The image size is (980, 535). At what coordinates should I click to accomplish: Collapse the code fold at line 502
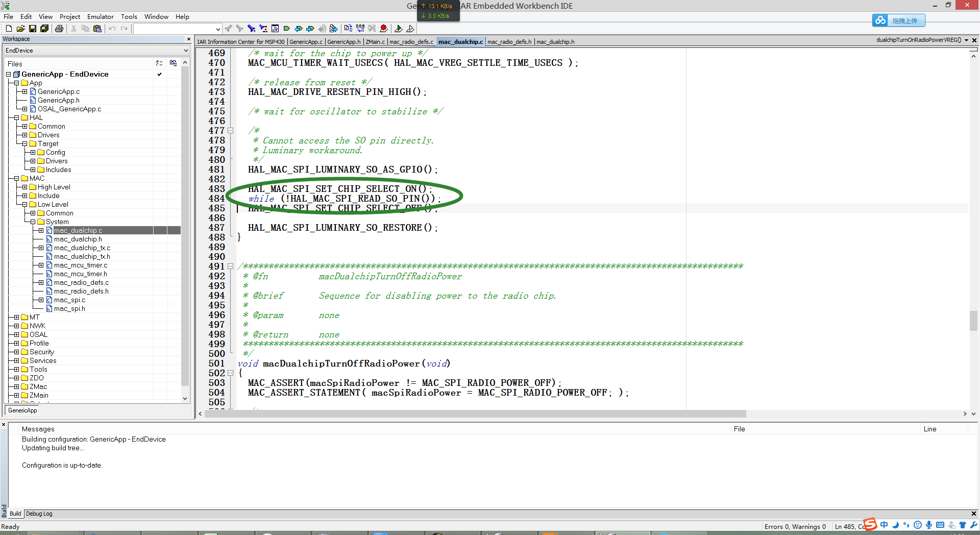click(x=230, y=373)
